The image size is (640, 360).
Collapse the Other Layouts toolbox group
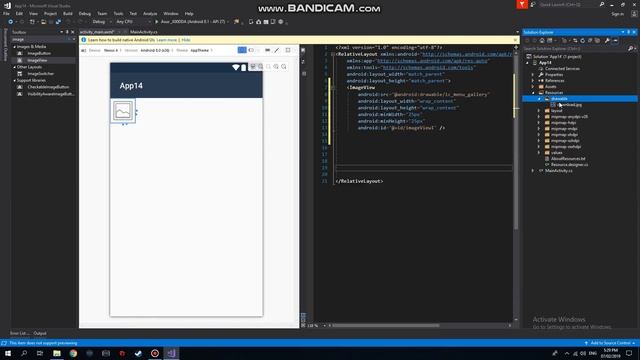pyautogui.click(x=15, y=67)
